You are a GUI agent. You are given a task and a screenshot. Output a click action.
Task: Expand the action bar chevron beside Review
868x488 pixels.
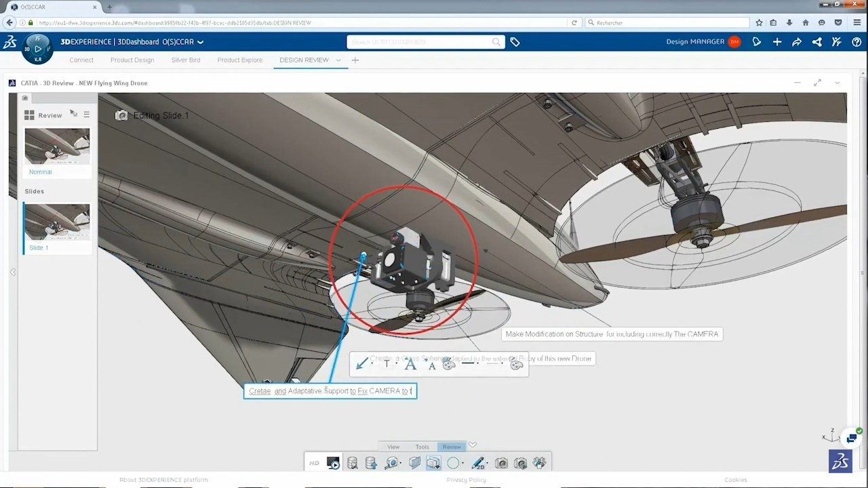(473, 445)
